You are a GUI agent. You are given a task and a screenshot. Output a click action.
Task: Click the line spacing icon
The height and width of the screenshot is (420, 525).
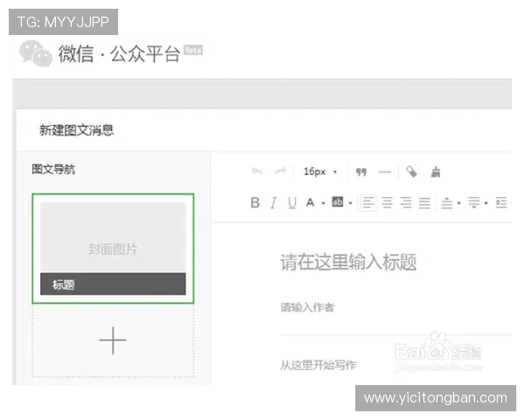coord(501,203)
